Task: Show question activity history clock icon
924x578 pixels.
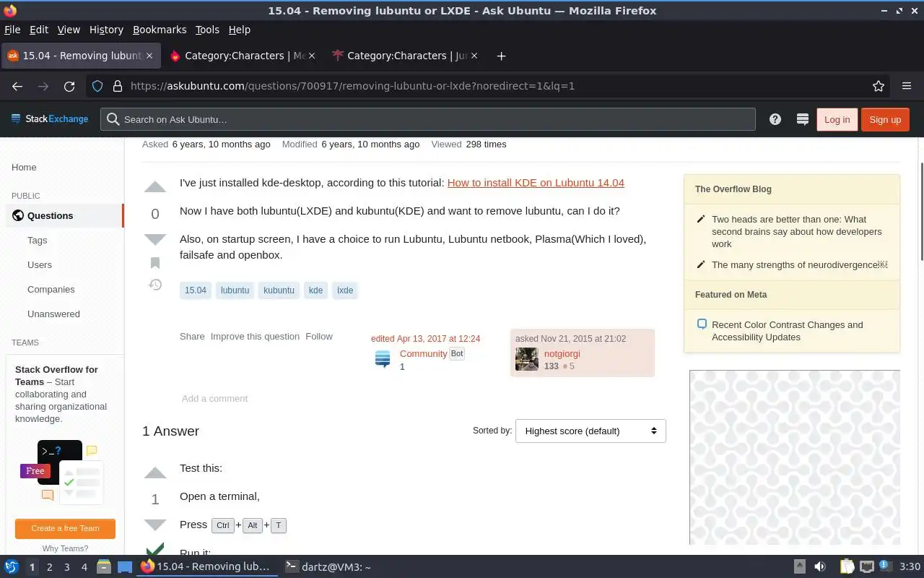Action: pyautogui.click(x=155, y=285)
